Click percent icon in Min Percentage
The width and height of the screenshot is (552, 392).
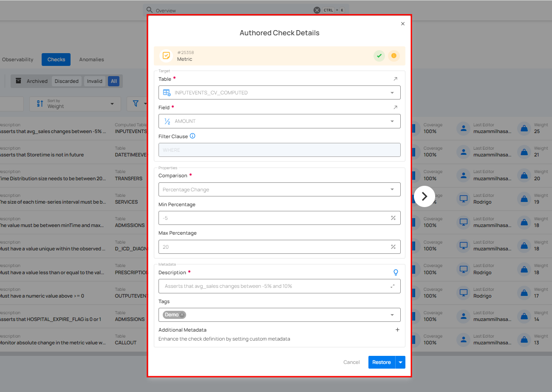coord(393,218)
